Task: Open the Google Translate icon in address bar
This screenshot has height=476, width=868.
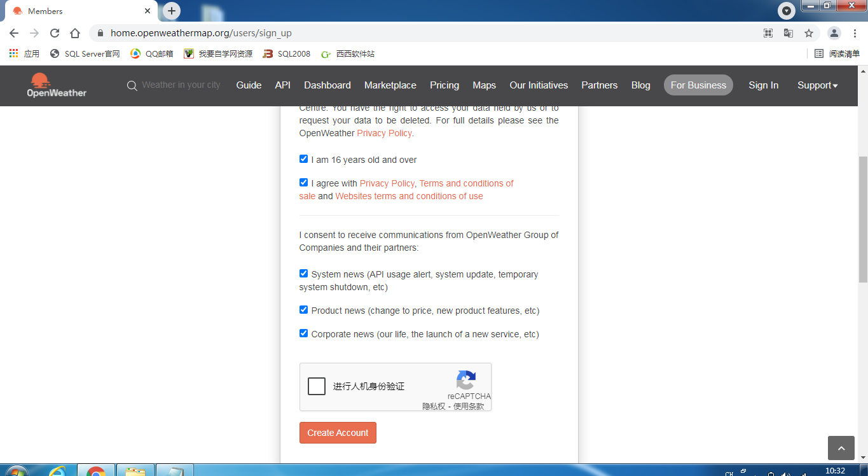Action: (x=789, y=33)
